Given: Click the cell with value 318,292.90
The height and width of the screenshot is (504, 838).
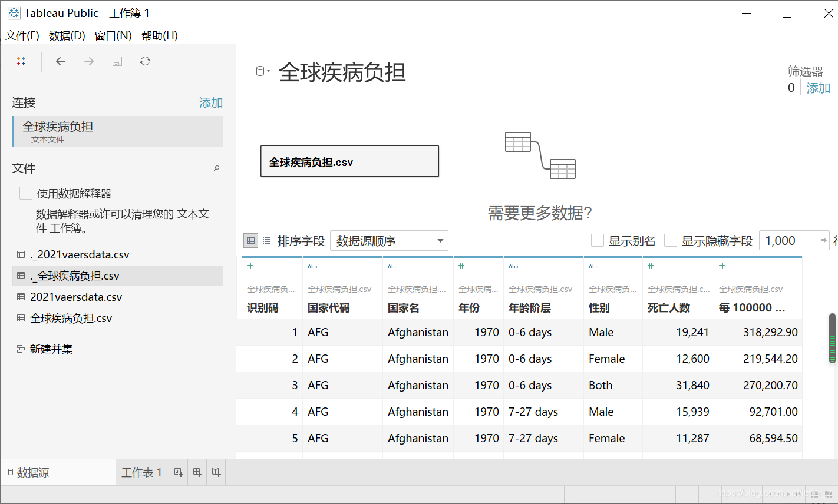Looking at the screenshot, I should (758, 333).
